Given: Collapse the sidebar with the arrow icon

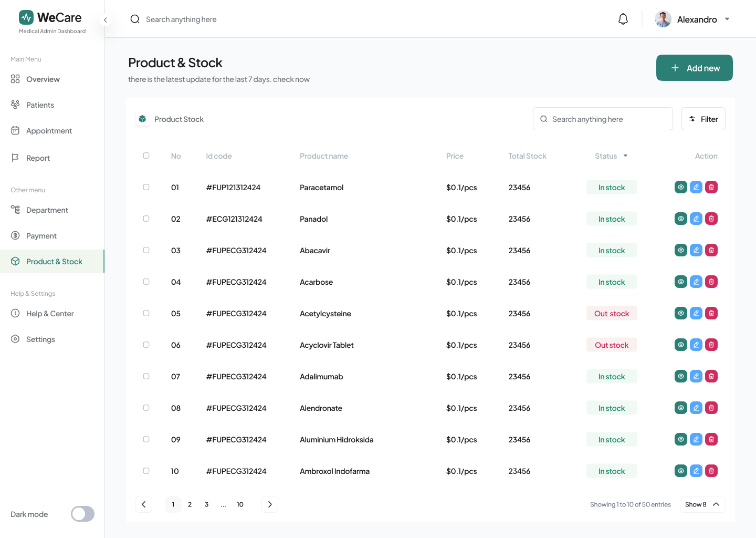Looking at the screenshot, I should (105, 20).
